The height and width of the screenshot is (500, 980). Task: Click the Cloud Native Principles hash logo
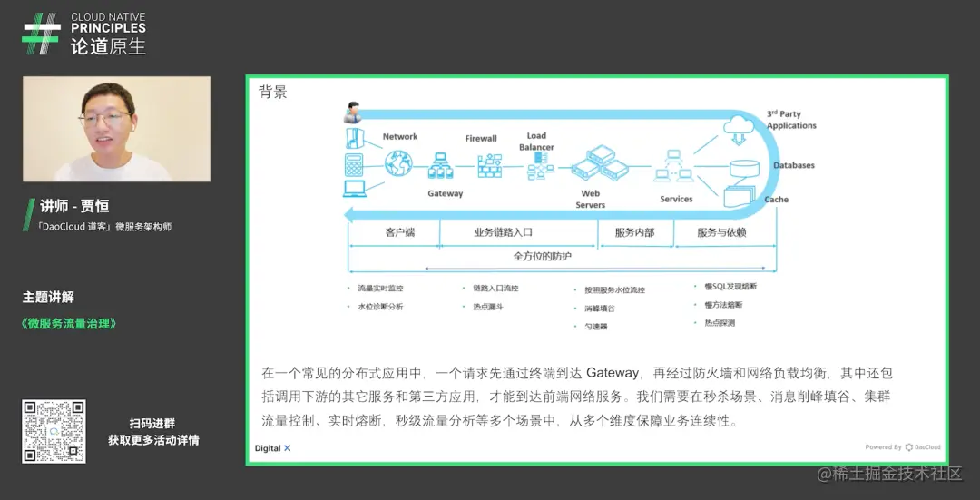(x=41, y=34)
